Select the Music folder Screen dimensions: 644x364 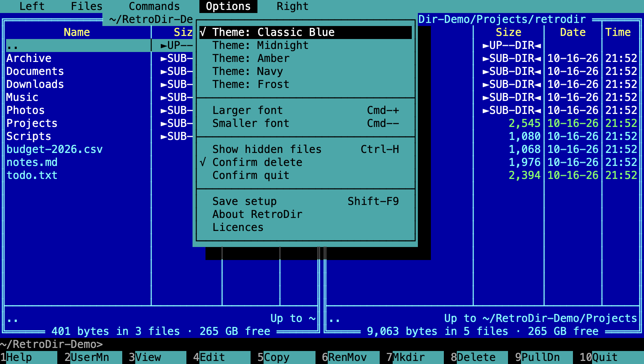tap(99, 97)
